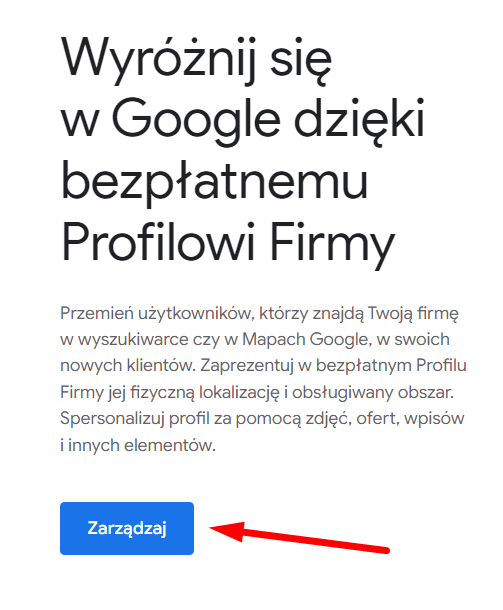Click the final line innych elementów
This screenshot has width=503, height=610.
pos(142,445)
